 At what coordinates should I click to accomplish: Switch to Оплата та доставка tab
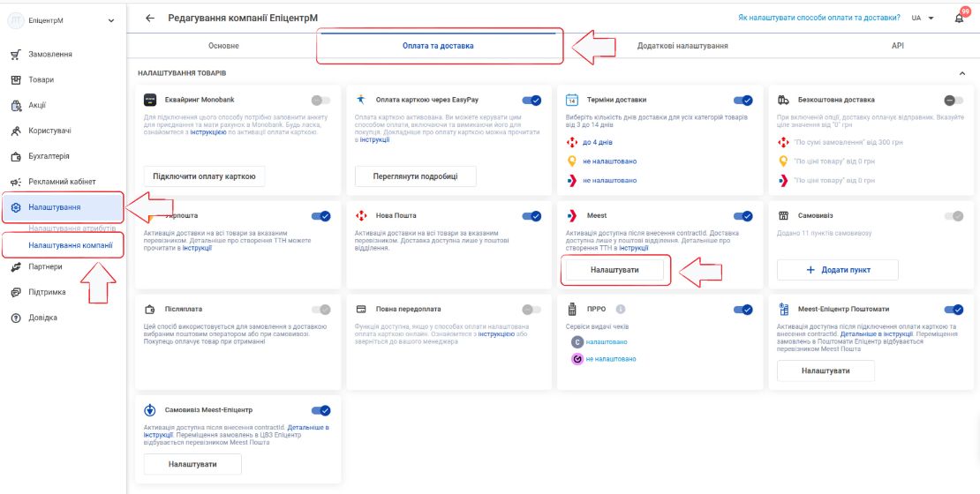(438, 46)
